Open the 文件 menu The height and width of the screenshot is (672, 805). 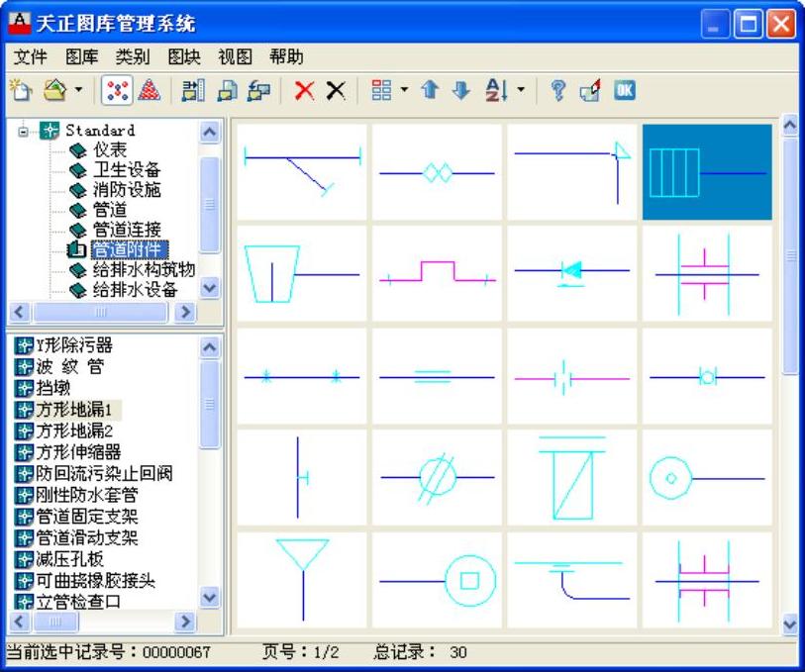tap(31, 56)
